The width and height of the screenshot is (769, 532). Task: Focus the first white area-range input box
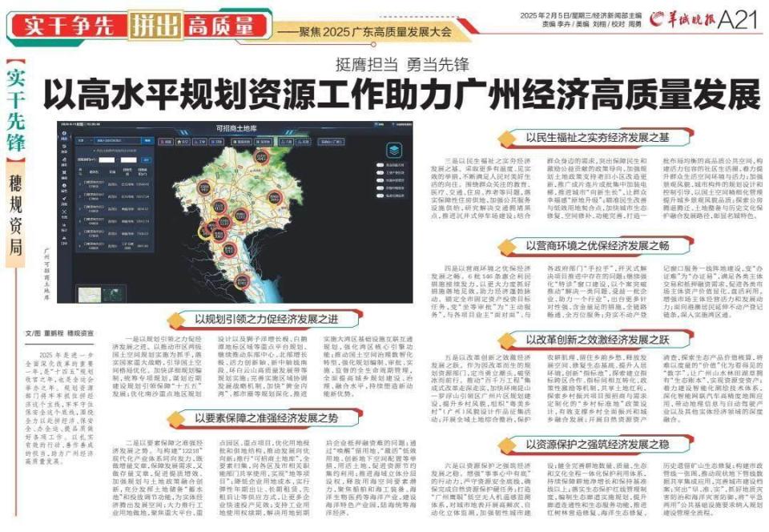tap(107, 160)
